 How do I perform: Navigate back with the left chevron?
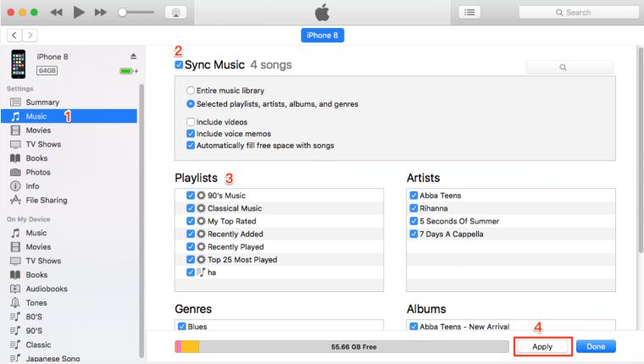[x=14, y=36]
